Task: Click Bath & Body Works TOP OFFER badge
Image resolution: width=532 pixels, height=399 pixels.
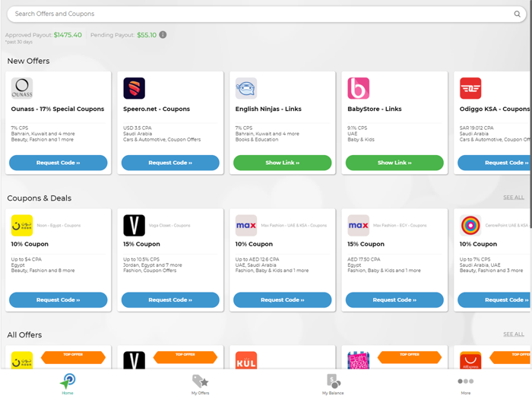Action: [410, 357]
